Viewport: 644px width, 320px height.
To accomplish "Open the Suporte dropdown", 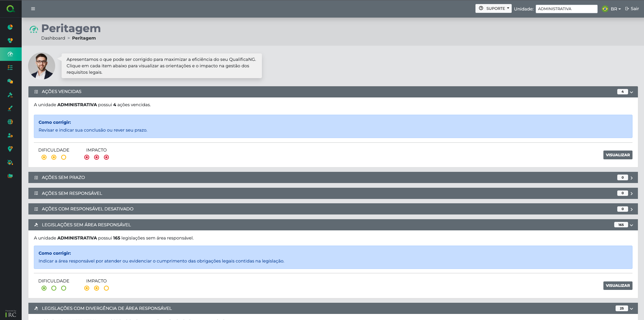I will [493, 8].
